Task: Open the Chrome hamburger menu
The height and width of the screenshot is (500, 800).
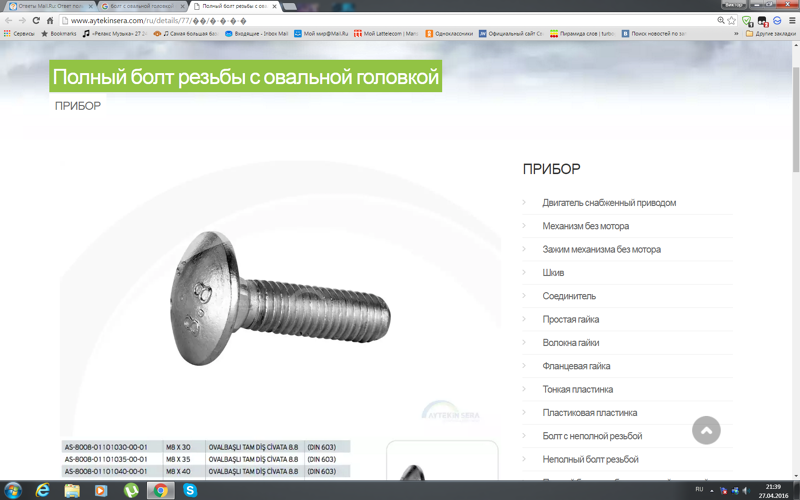Action: pos(792,21)
